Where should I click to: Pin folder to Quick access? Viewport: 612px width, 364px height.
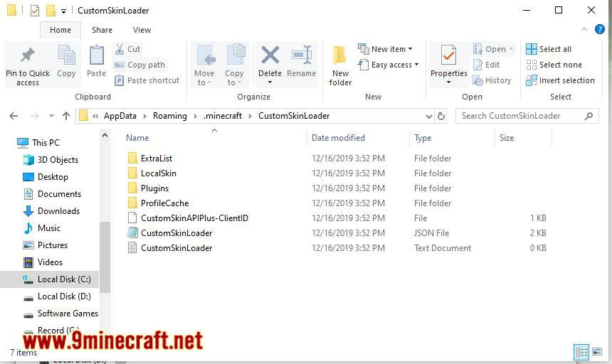[x=27, y=65]
